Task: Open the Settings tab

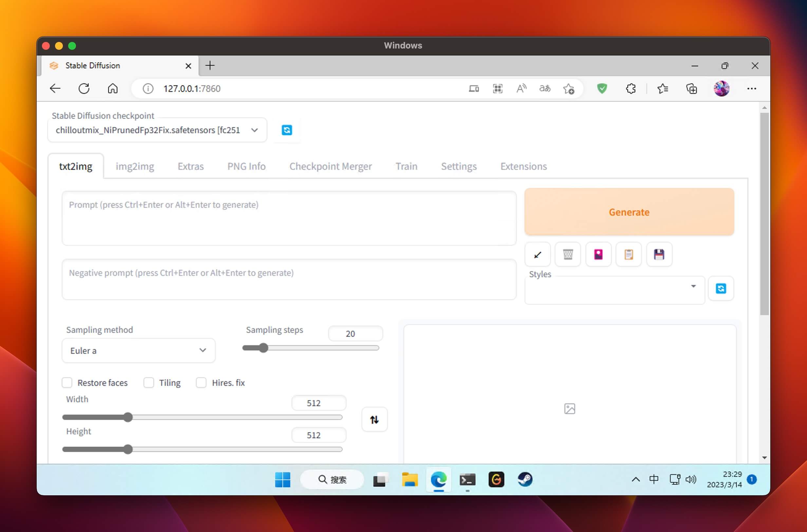Action: click(x=459, y=166)
